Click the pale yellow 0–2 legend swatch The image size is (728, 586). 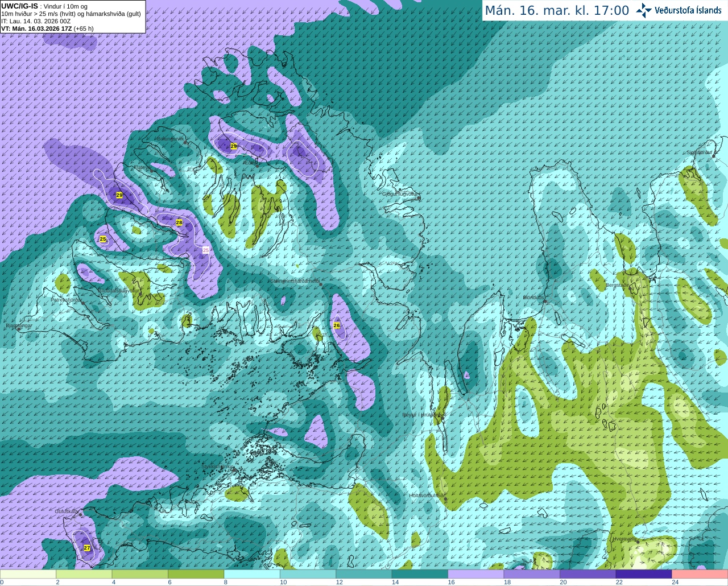click(x=28, y=574)
